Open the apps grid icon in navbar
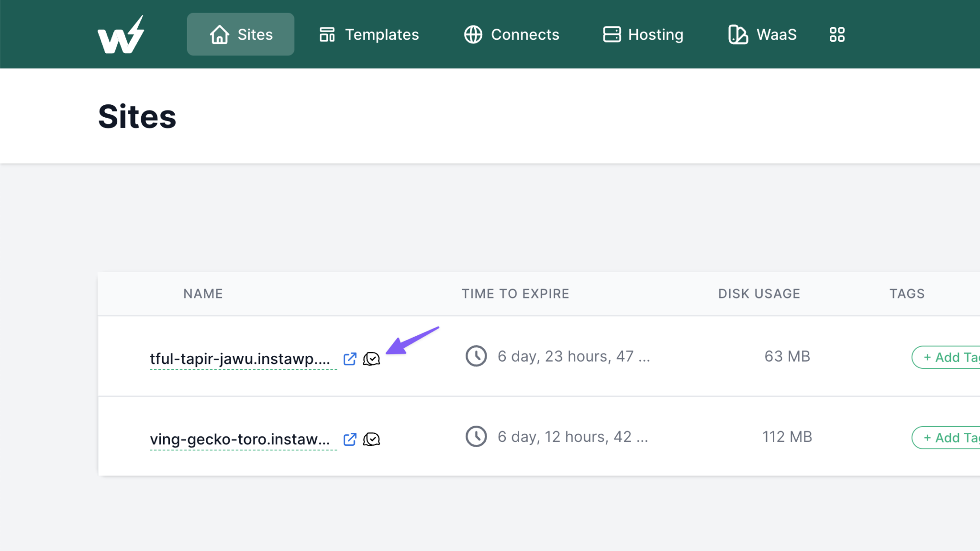The width and height of the screenshot is (980, 551). coord(837,34)
